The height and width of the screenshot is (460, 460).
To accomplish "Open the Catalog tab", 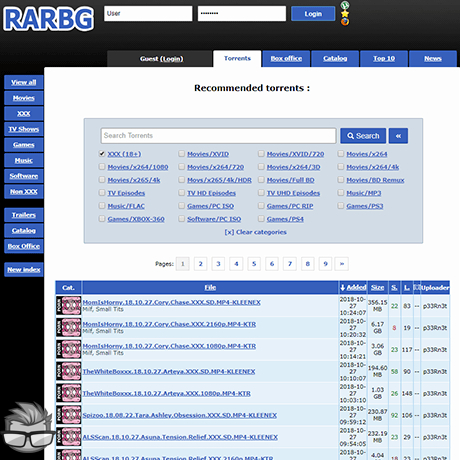I will coord(335,59).
